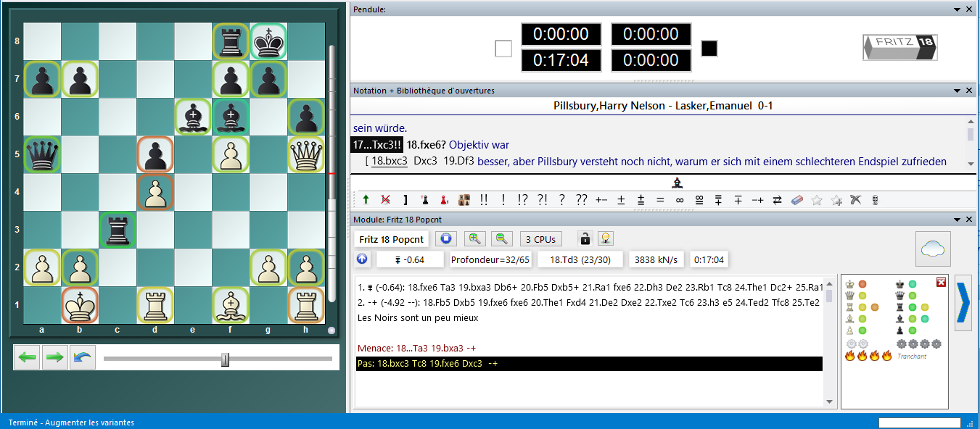Click the first white star icon
The width and height of the screenshot is (980, 429).
[x=817, y=199]
